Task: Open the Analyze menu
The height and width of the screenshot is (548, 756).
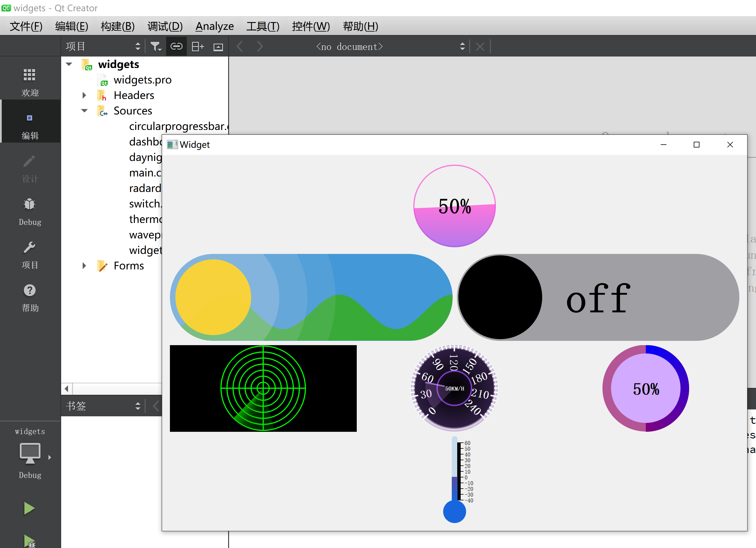Action: pyautogui.click(x=215, y=26)
